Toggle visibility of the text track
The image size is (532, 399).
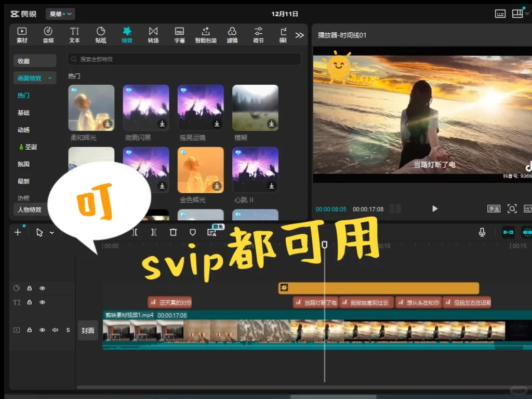[x=42, y=302]
